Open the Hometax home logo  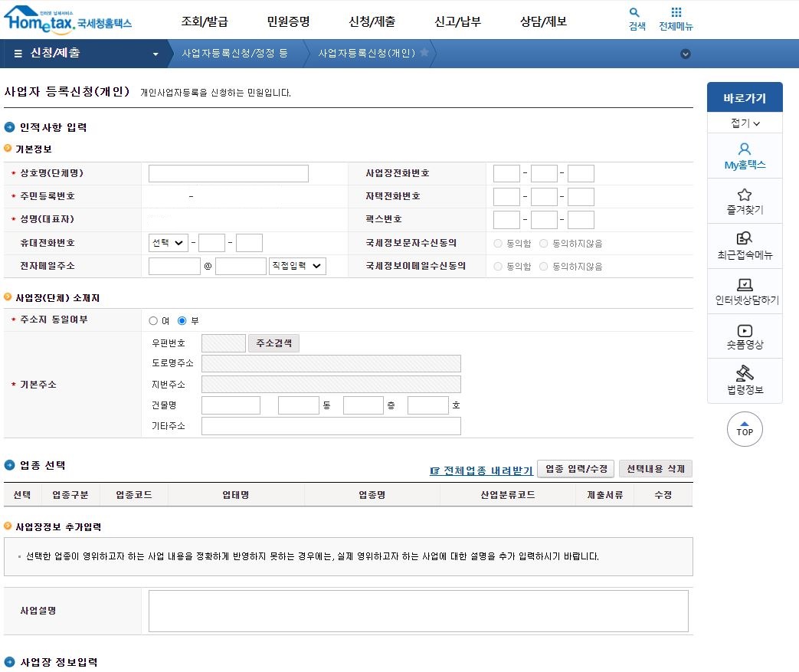pyautogui.click(x=67, y=20)
